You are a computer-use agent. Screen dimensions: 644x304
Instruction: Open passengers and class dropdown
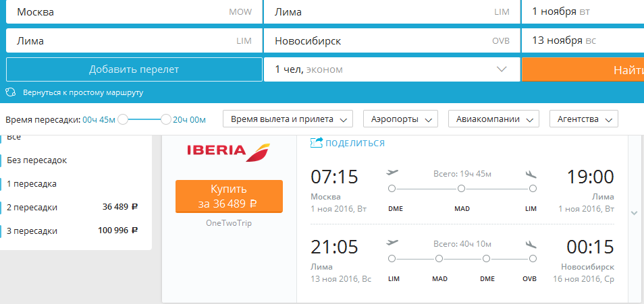(x=392, y=69)
